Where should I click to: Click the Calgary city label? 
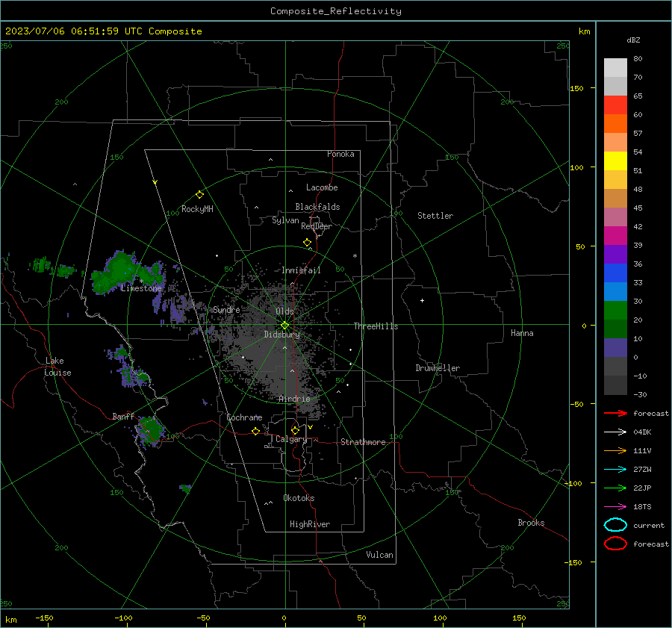[291, 439]
